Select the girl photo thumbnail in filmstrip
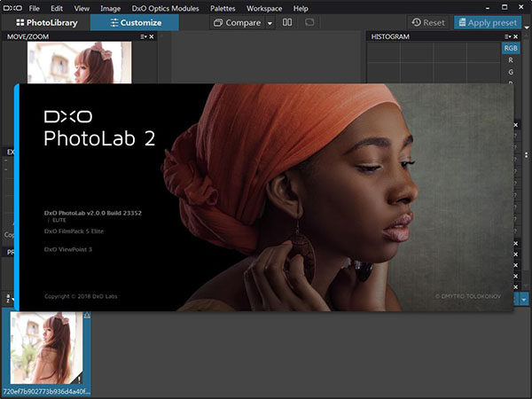Image resolution: width=532 pixels, height=399 pixels. [x=46, y=348]
